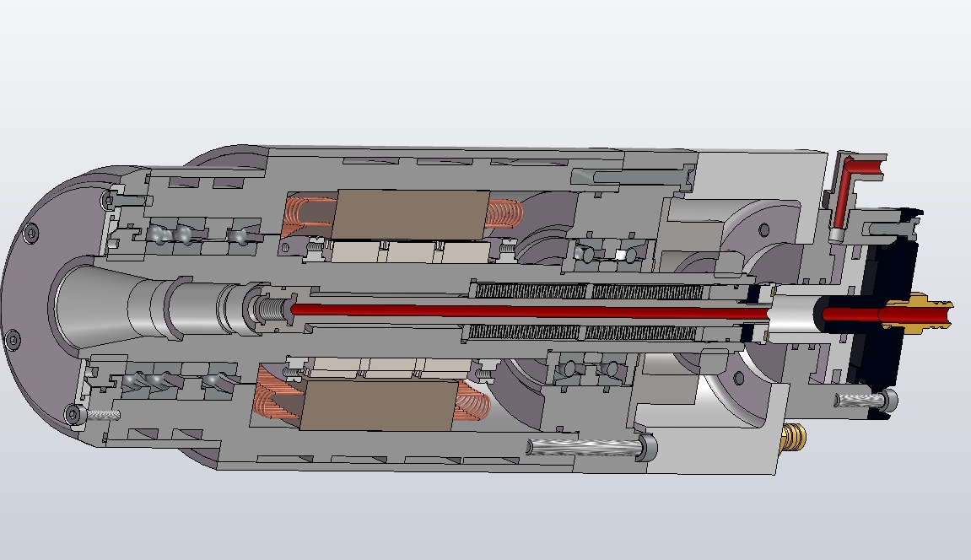Select the red central drawbar rod
The image size is (971, 560).
531,311
